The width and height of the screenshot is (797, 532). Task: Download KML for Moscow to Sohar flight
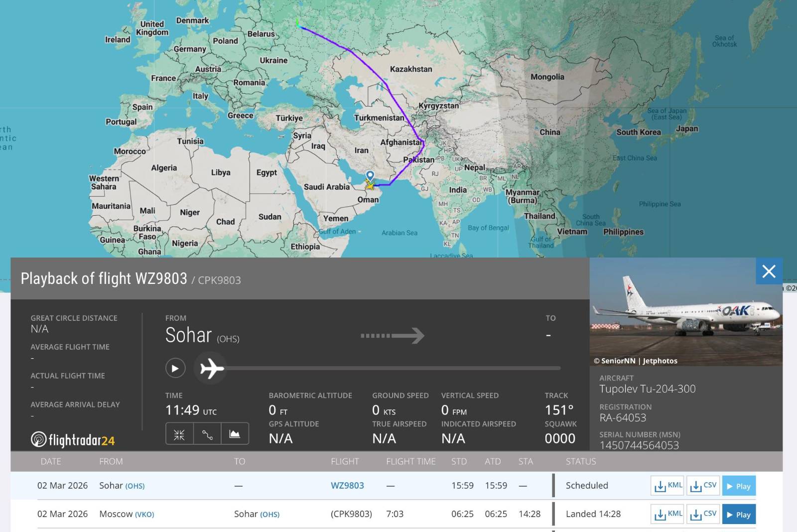pyautogui.click(x=667, y=514)
